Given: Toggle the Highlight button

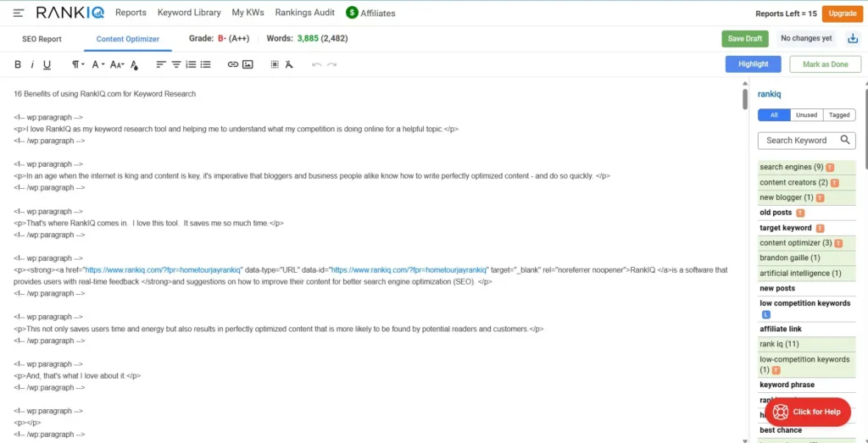Looking at the screenshot, I should 753,64.
